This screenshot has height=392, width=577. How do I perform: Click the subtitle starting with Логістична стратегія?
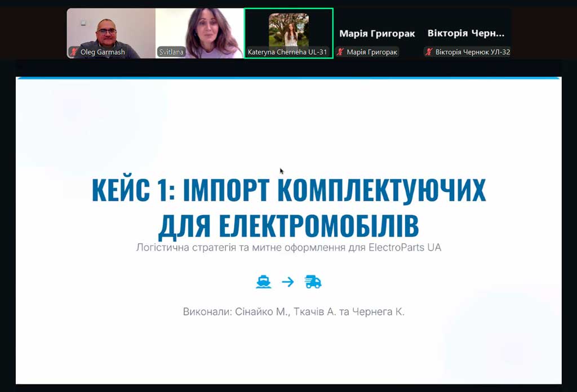click(288, 247)
